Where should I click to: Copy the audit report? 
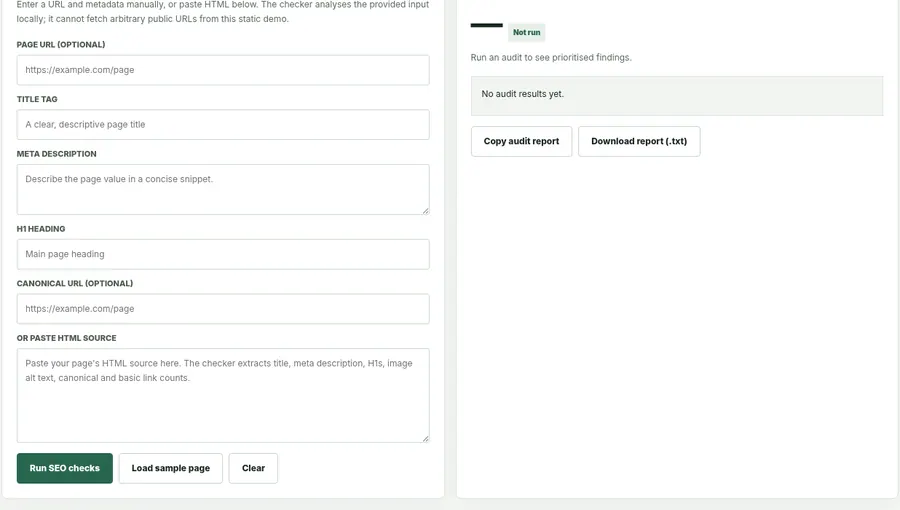[x=521, y=141]
